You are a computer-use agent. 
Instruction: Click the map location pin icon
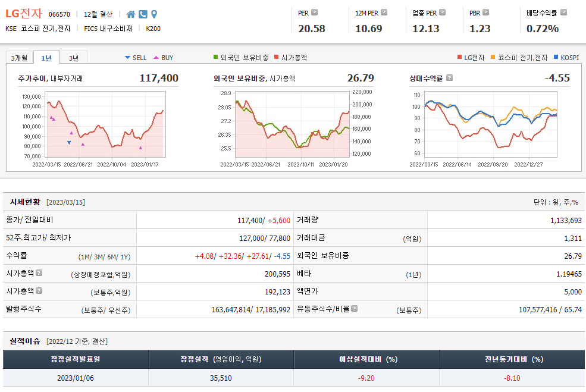point(154,14)
